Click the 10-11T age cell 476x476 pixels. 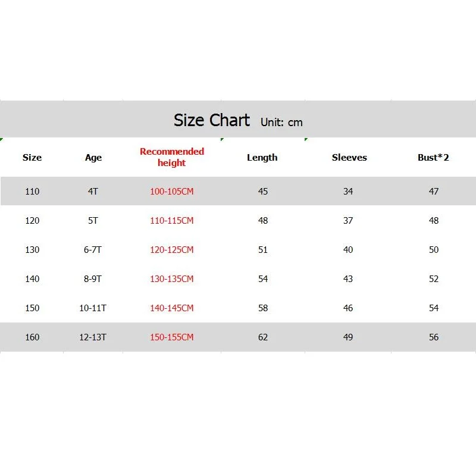click(x=93, y=308)
